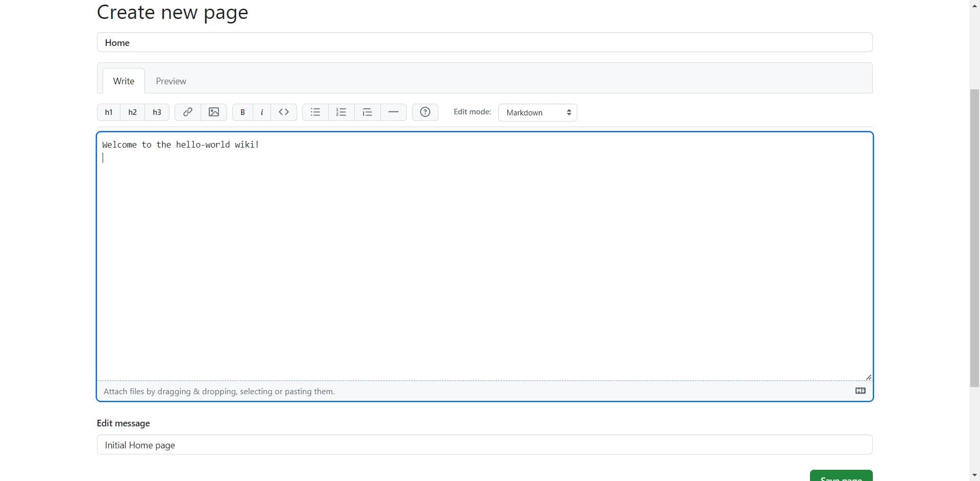Click the Markdown supported icon

click(860, 391)
